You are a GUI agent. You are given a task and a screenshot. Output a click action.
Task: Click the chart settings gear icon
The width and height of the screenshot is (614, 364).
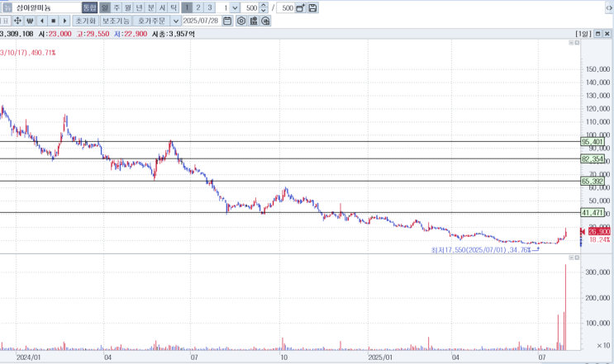(241, 21)
